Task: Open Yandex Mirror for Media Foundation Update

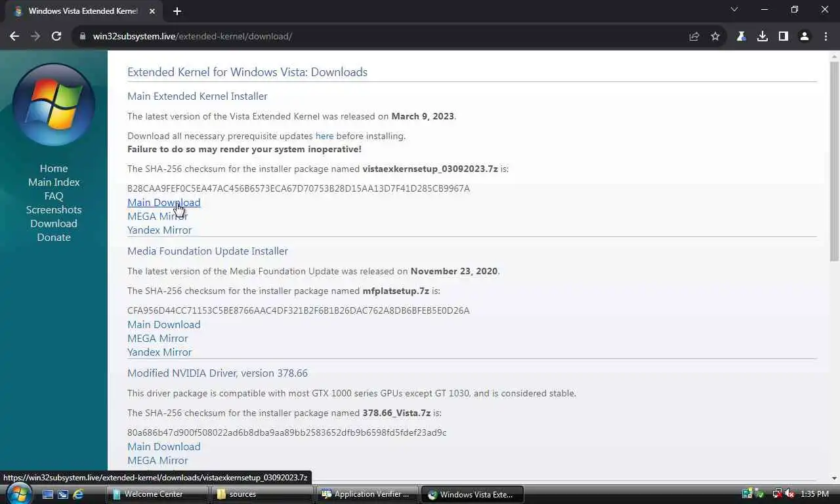Action: (x=159, y=352)
